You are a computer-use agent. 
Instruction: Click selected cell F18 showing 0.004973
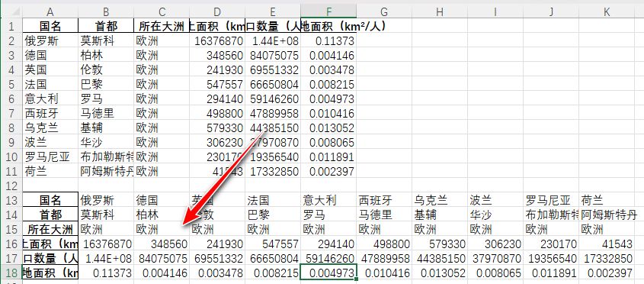[328, 273]
